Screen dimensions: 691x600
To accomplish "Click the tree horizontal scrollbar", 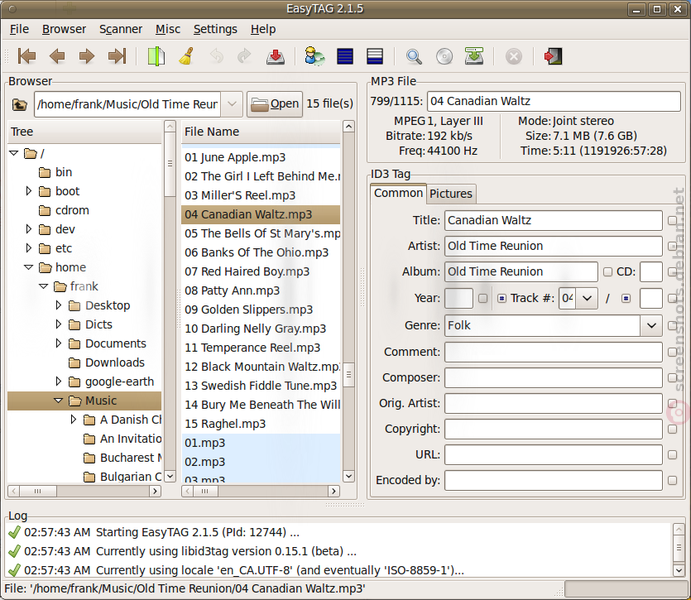I will coord(84,491).
